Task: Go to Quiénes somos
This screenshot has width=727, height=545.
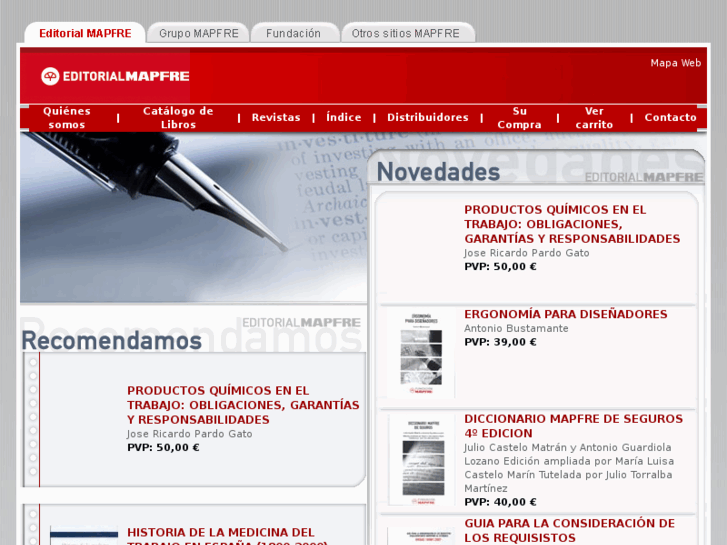Action: pos(67,118)
